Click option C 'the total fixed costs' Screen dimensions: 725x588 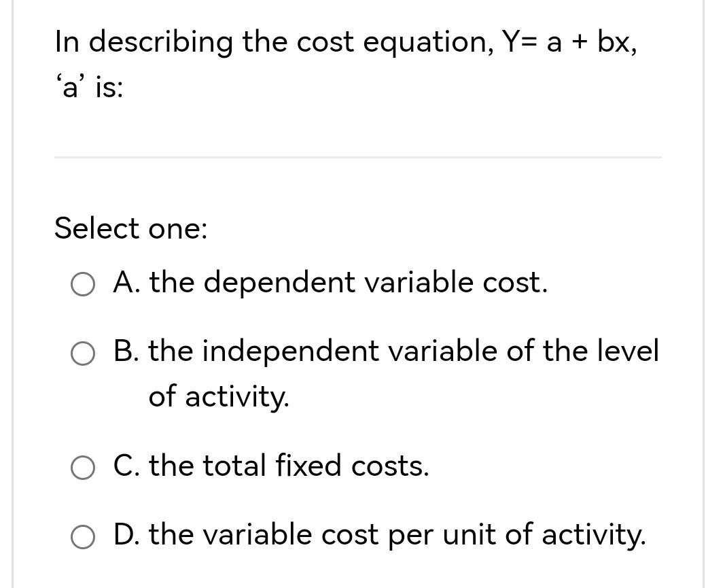coord(270,466)
